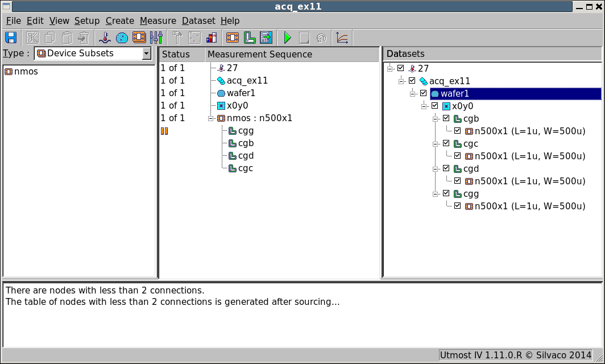
Task: Click the orange pause status icon beside cgg
Action: [164, 131]
